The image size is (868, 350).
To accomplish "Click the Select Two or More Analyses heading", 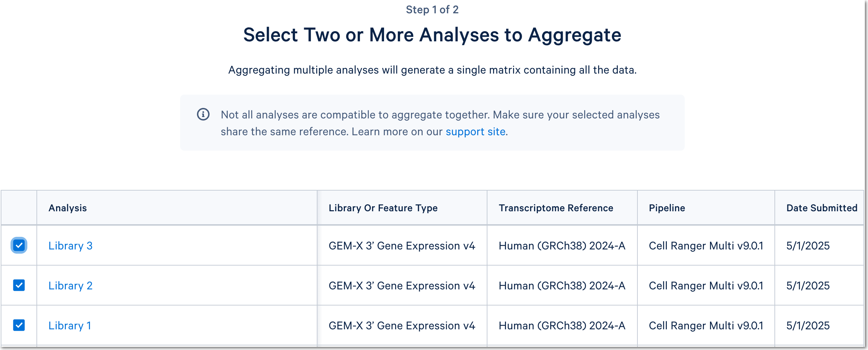I will [x=432, y=35].
